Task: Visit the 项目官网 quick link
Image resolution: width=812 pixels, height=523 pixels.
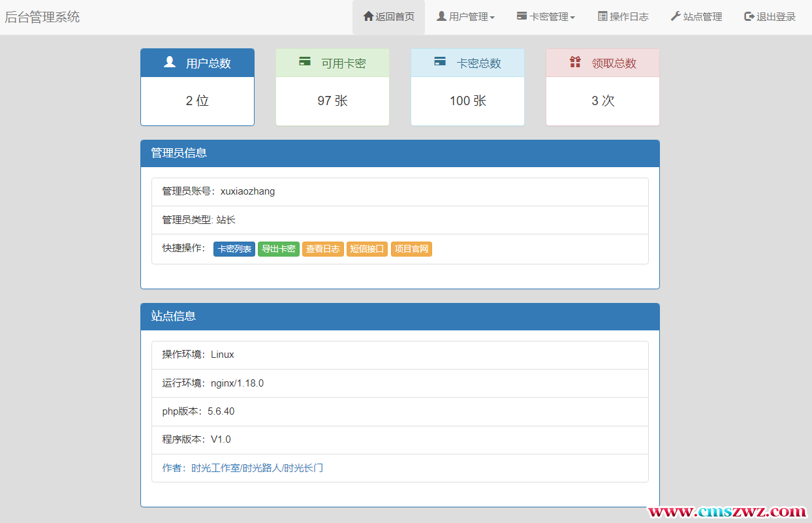Action: tap(411, 249)
